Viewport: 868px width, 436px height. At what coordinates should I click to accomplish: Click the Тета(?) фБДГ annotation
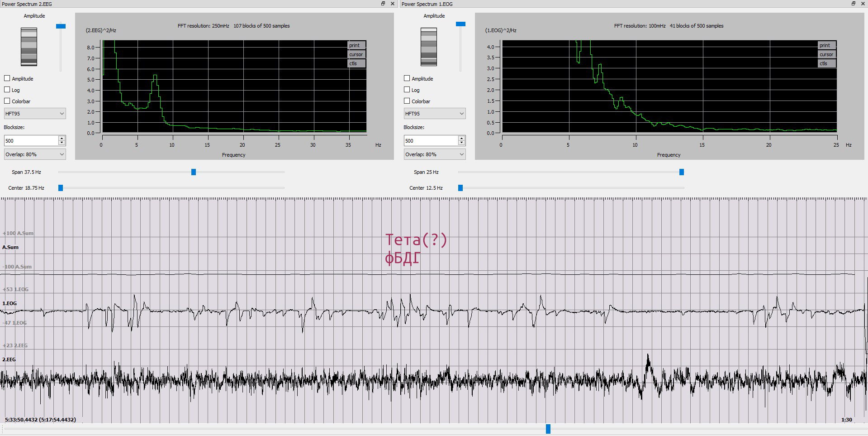416,248
